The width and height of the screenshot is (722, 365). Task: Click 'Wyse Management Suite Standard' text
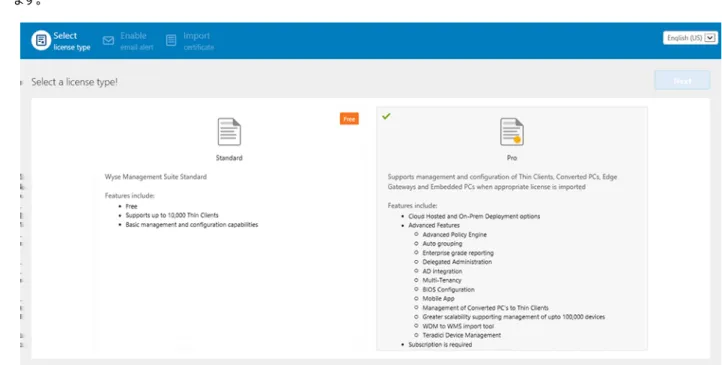[156, 177]
